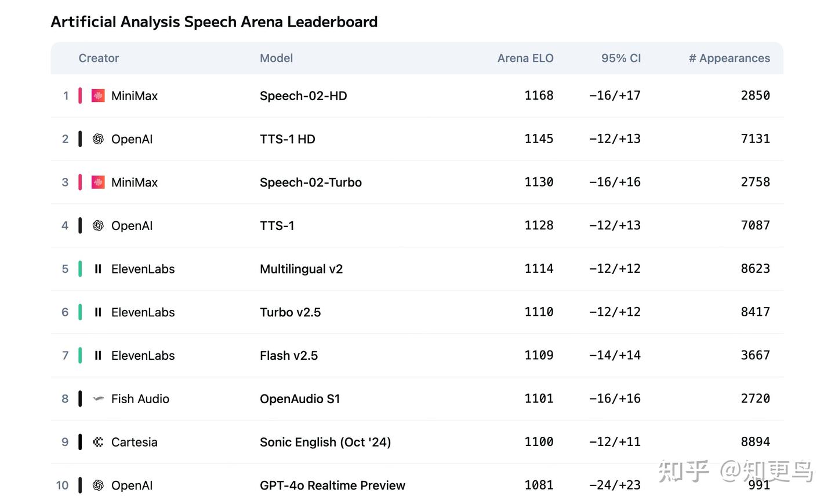
Task: Select the Speech-02-HD model name
Action: [x=303, y=96]
